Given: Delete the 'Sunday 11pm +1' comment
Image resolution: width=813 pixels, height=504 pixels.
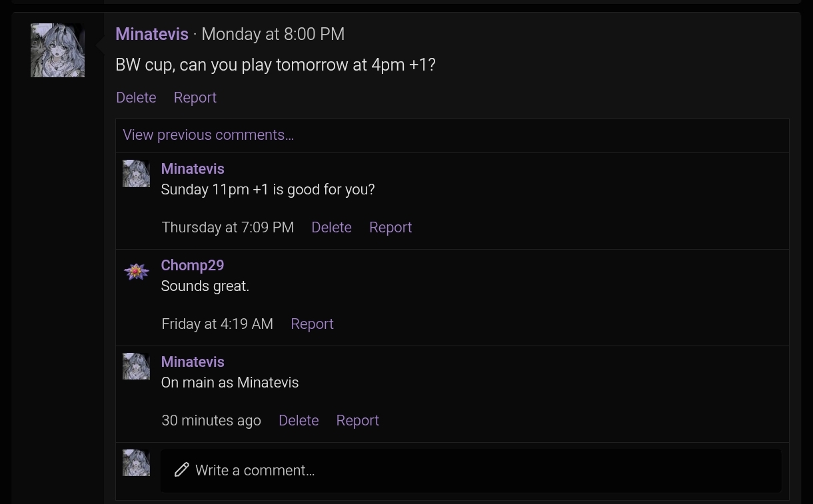Looking at the screenshot, I should point(331,228).
